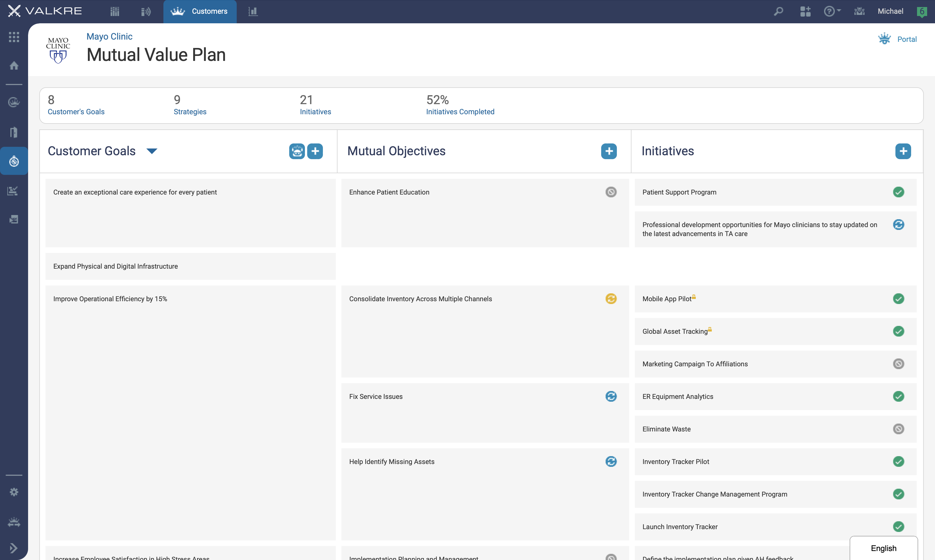Toggle completed status of Patient Support Program

coord(898,192)
